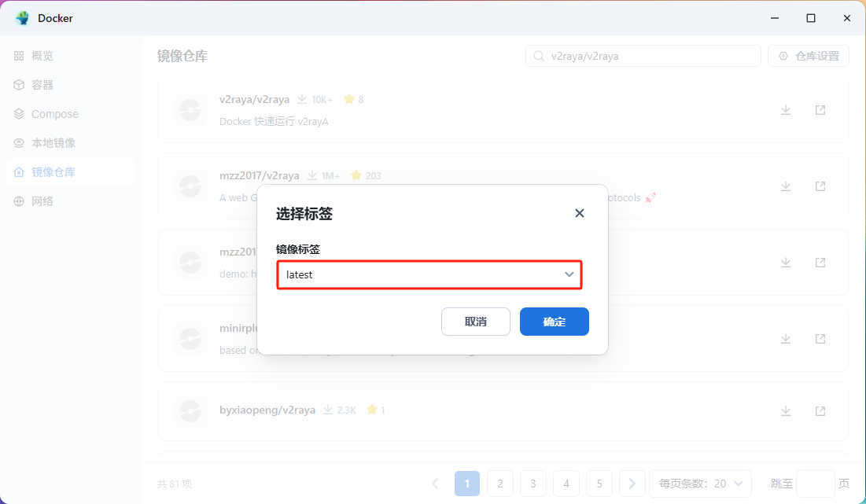This screenshot has height=504, width=866.
Task: Close the 选择标签 dialog with X
Action: click(580, 213)
